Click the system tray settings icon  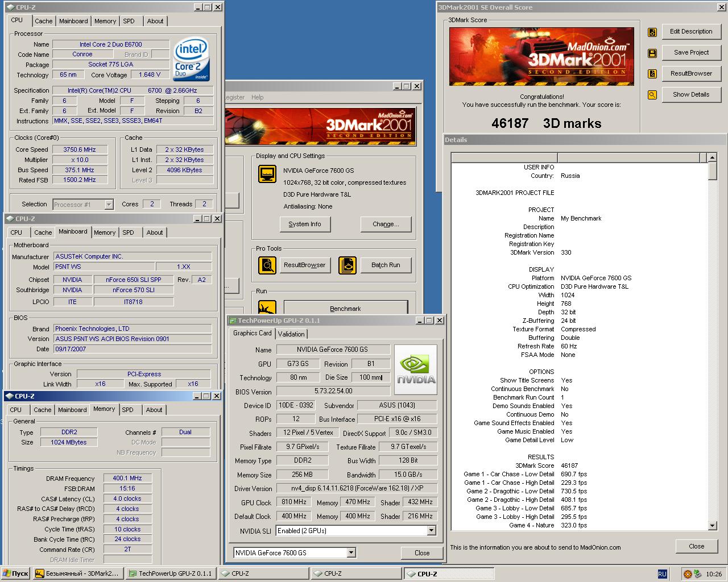(x=688, y=574)
